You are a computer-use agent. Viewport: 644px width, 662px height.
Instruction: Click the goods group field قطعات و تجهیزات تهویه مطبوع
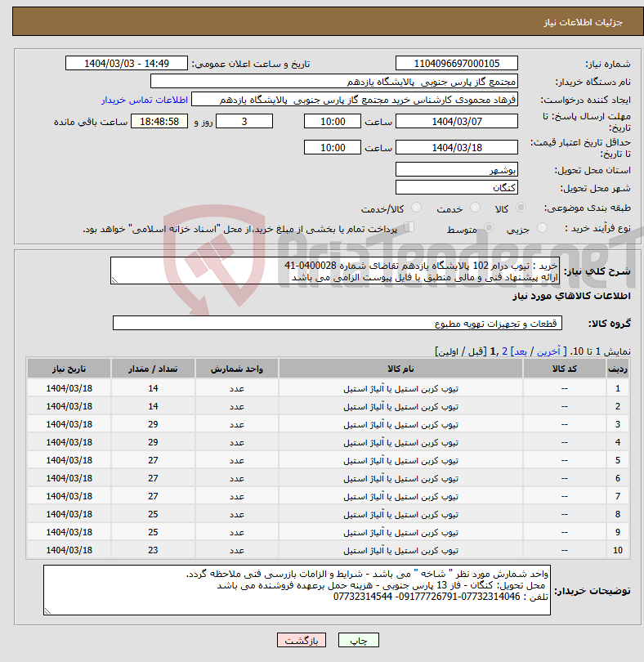(337, 323)
